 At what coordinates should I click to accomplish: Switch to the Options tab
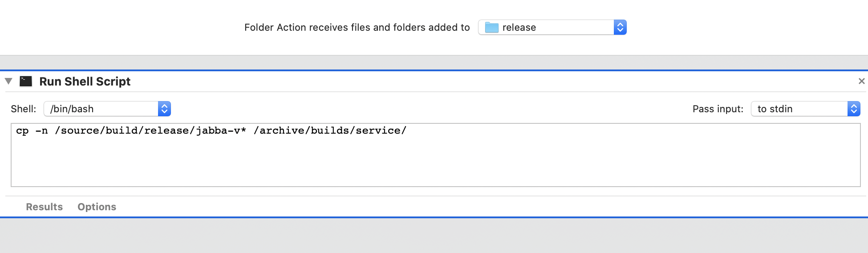tap(97, 207)
